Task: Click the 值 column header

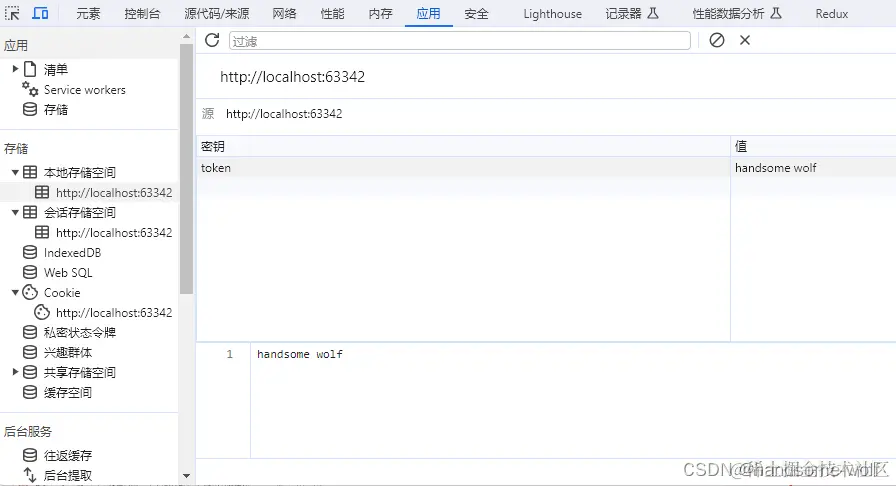Action: (x=813, y=146)
